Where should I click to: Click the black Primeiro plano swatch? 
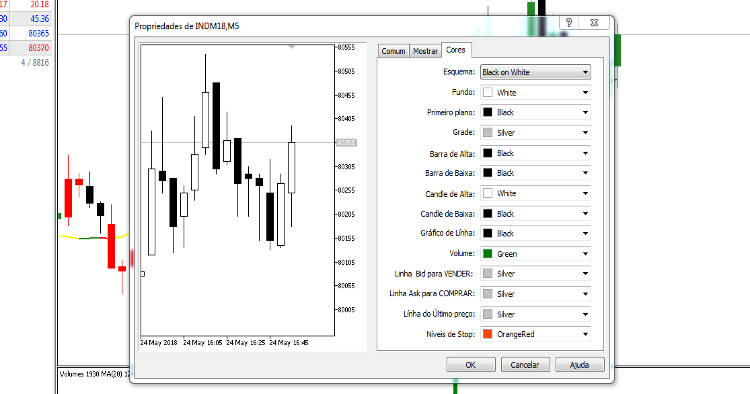pos(487,112)
